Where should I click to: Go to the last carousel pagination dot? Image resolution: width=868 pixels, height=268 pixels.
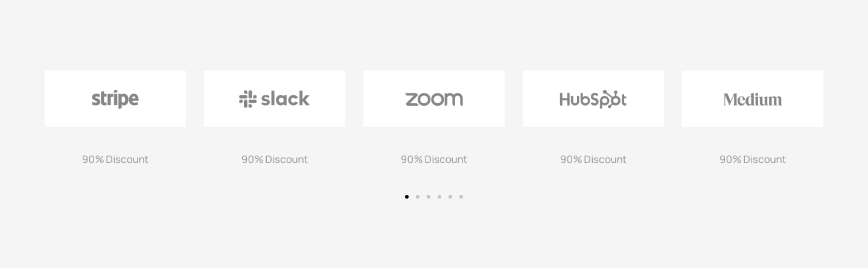click(x=461, y=197)
